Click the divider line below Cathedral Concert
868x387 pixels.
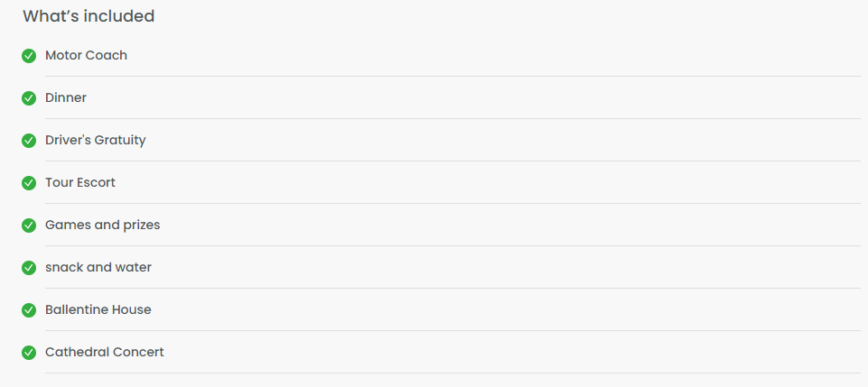453,373
